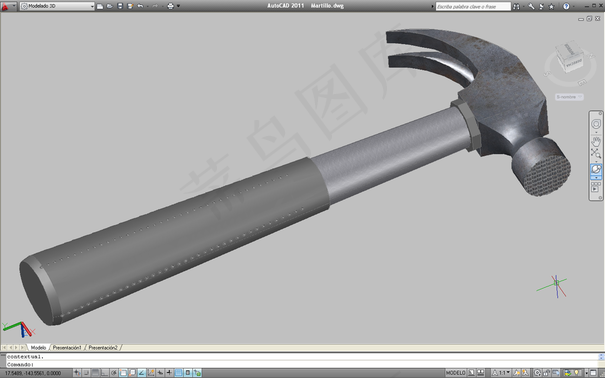Open the SteeringWheels tool in navigation bar

tap(596, 124)
